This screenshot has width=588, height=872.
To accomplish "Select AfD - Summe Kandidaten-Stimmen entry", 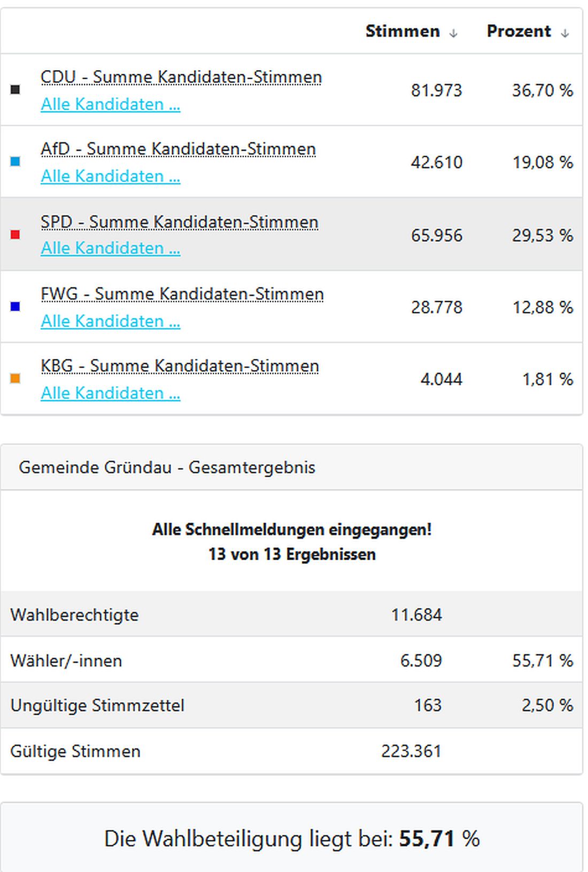I will pyautogui.click(x=179, y=149).
